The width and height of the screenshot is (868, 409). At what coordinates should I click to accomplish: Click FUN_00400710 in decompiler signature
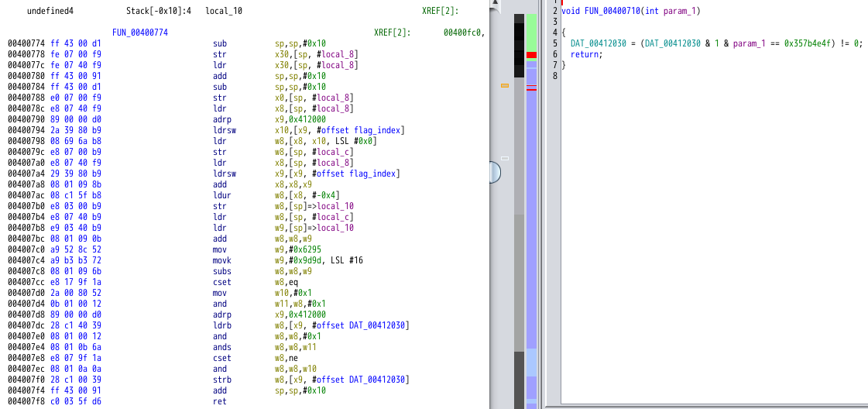(x=614, y=11)
